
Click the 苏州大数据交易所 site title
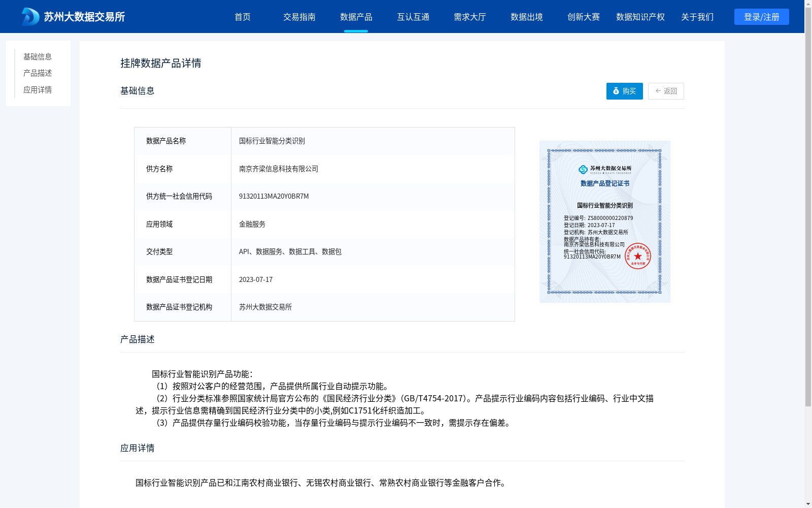[84, 17]
